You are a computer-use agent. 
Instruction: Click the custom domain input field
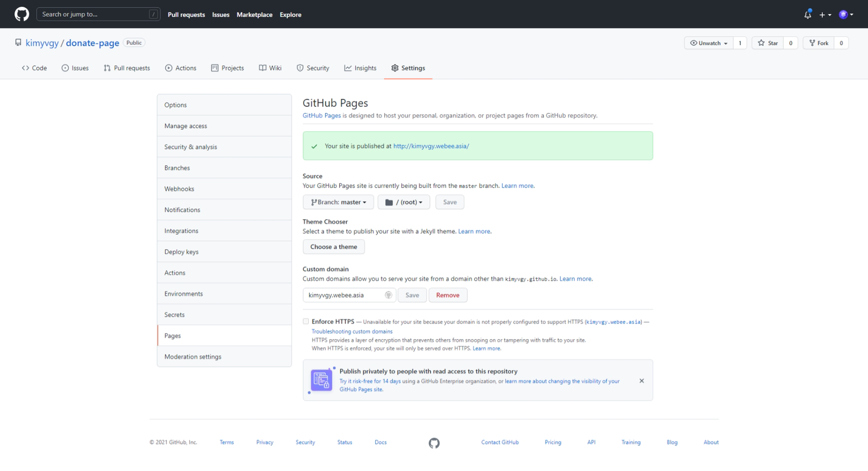(349, 295)
